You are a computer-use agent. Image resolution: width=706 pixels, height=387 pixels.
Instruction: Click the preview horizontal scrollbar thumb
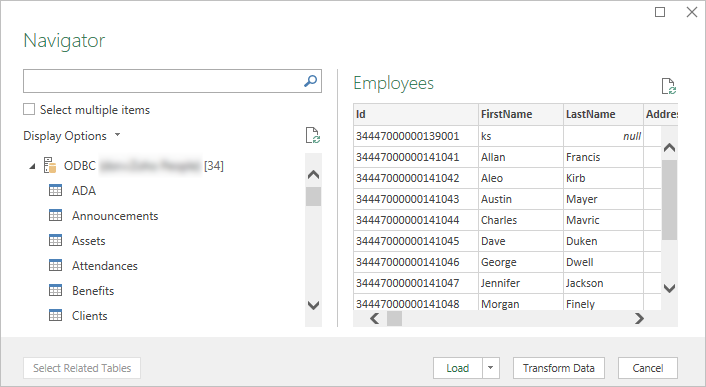[x=394, y=319]
